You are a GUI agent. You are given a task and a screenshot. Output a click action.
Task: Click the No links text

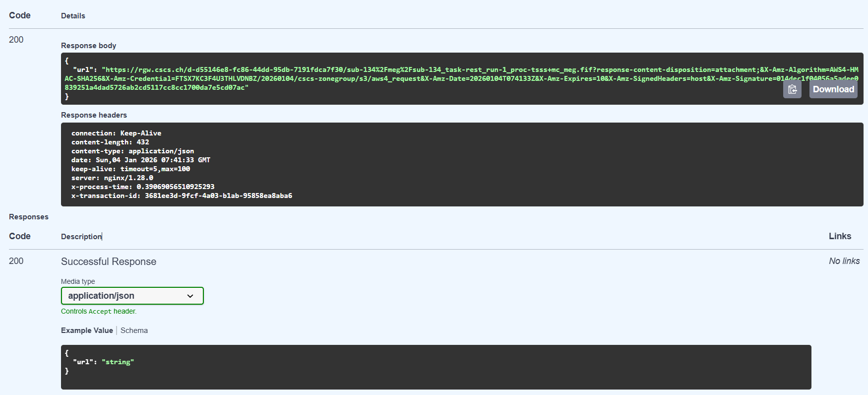point(844,261)
